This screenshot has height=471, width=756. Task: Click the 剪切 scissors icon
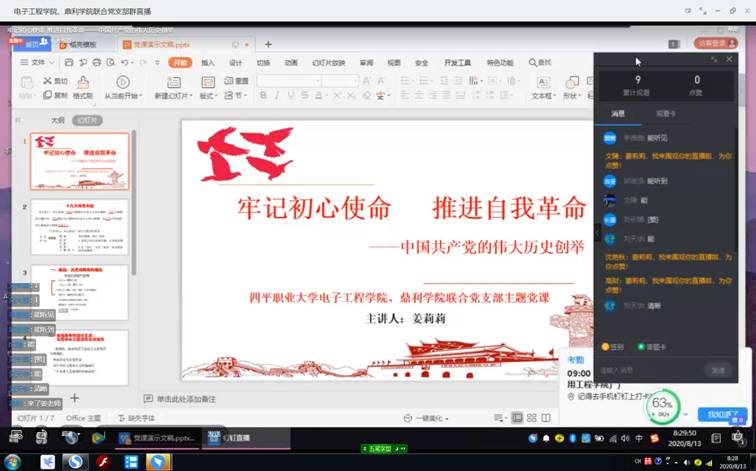(x=47, y=81)
